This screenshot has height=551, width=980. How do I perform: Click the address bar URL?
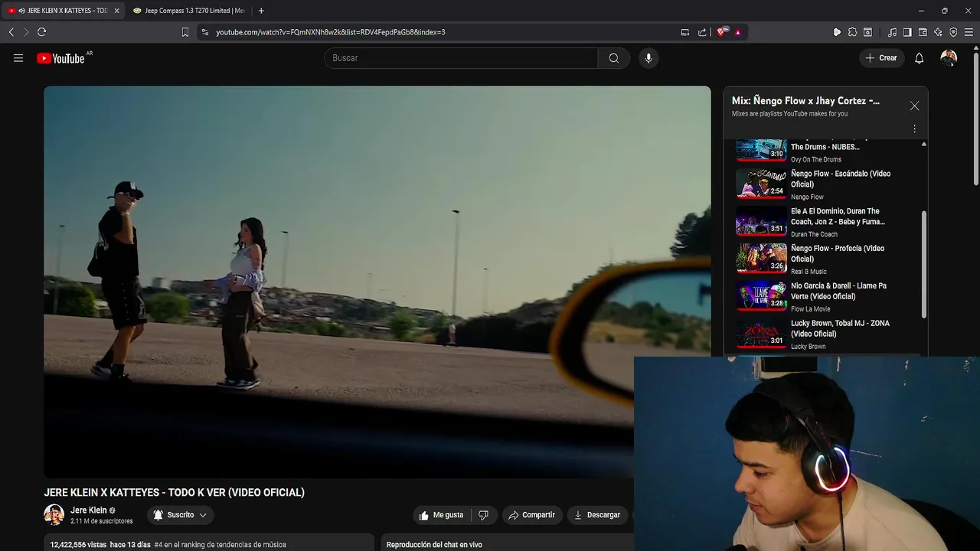331,32
